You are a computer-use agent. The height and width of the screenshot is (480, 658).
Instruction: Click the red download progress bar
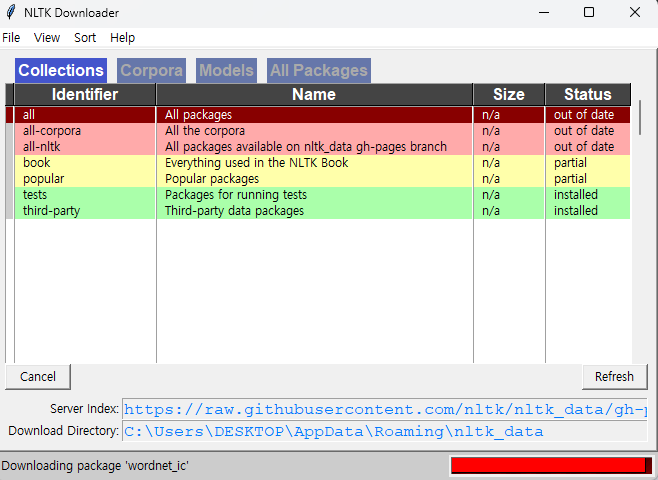coord(551,465)
